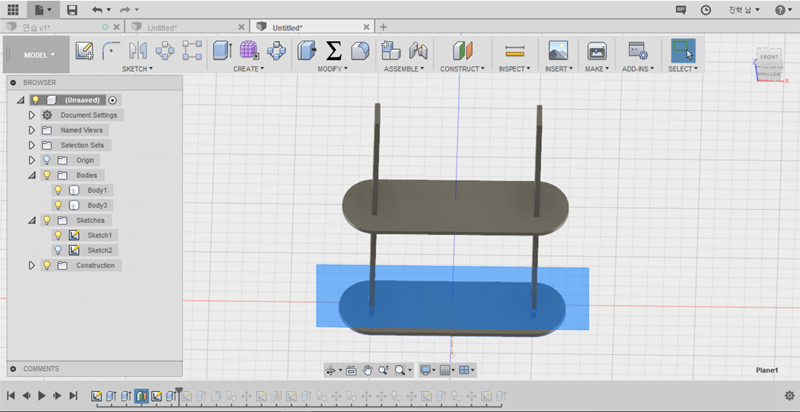Select the Sigma parameters icon in Modify
Image resolution: width=800 pixels, height=412 pixels.
click(x=334, y=50)
